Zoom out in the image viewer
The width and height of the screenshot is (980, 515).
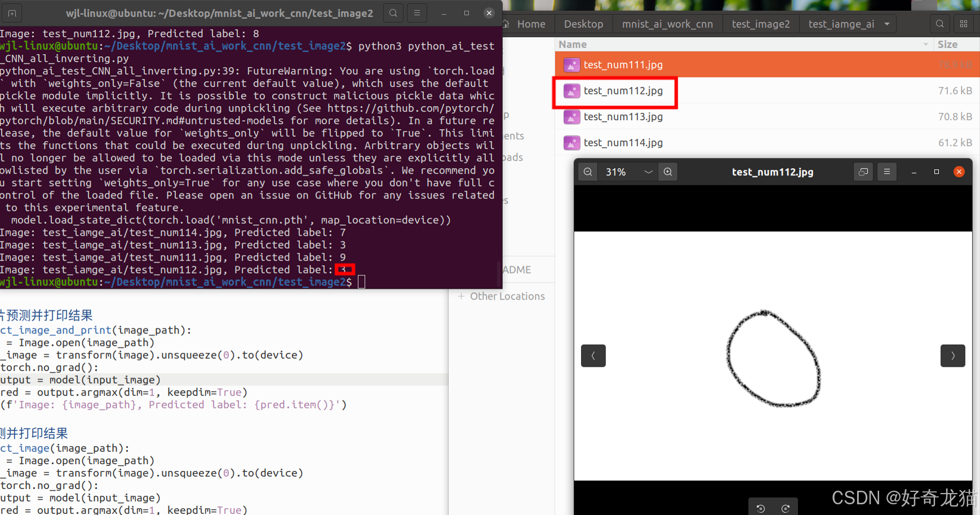(588, 172)
